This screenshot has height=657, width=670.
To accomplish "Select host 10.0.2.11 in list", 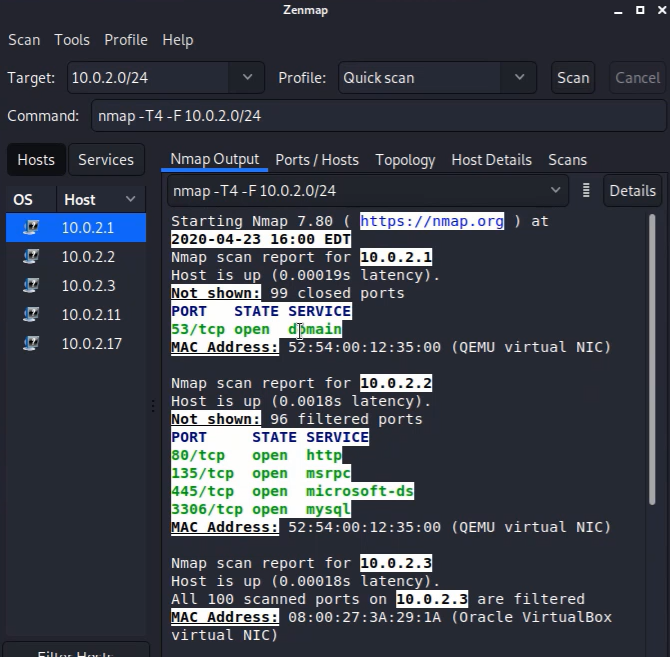I will [76, 315].
